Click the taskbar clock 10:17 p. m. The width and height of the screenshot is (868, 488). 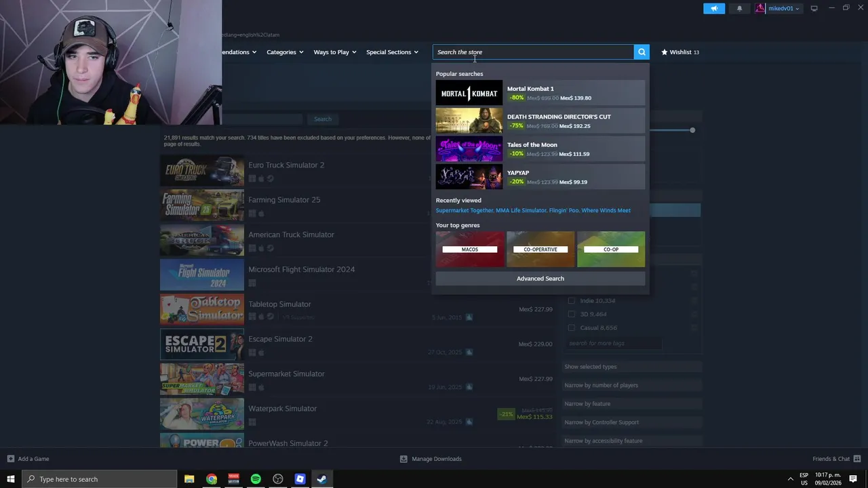[829, 475]
